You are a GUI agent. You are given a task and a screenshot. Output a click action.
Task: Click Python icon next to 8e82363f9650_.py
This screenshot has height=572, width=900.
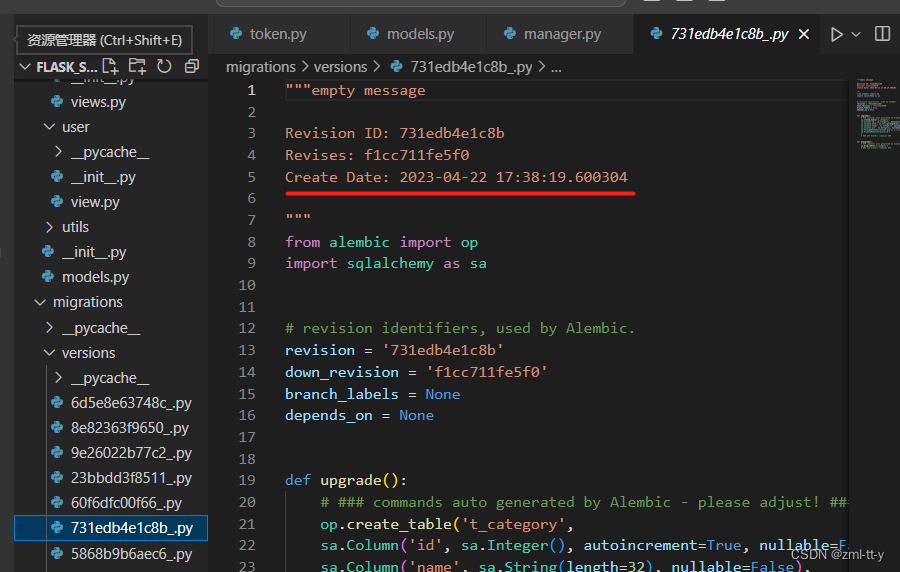tap(57, 427)
